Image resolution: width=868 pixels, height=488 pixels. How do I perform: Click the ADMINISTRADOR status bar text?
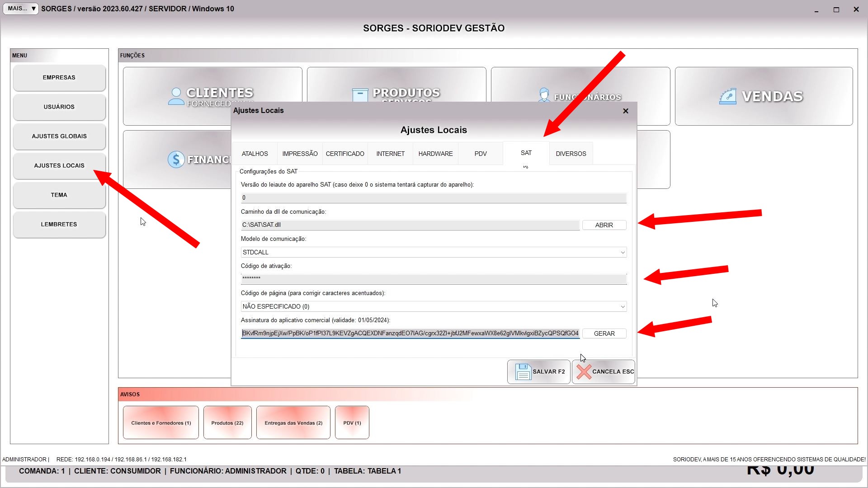click(x=24, y=460)
